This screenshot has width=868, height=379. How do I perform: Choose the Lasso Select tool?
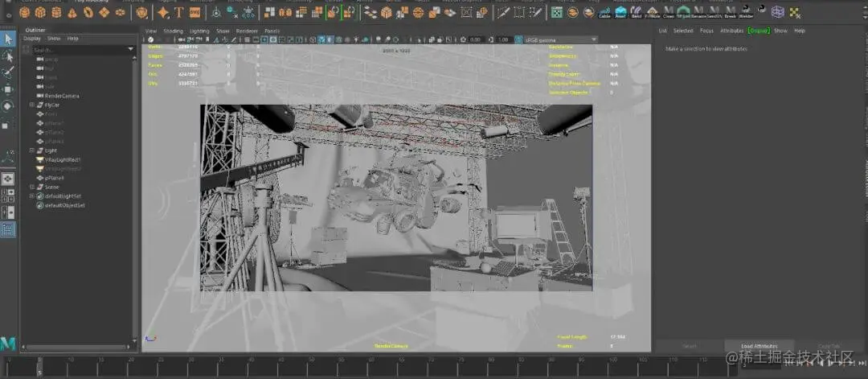(x=8, y=56)
